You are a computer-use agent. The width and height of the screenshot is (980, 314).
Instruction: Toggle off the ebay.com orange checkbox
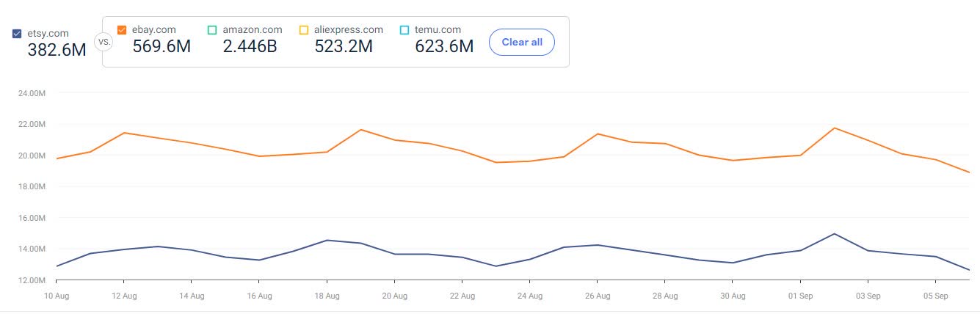click(x=122, y=30)
